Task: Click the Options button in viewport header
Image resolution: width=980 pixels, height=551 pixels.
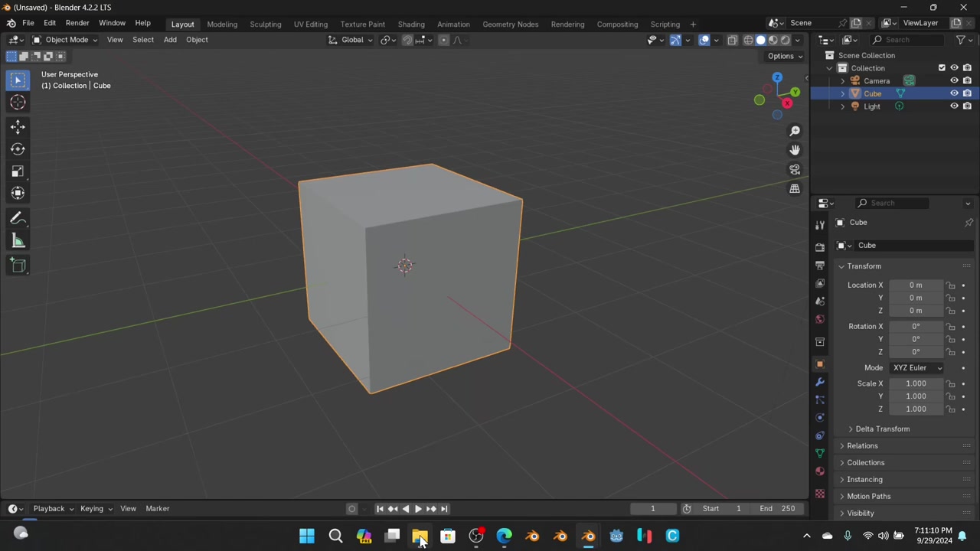Action: tap(784, 56)
